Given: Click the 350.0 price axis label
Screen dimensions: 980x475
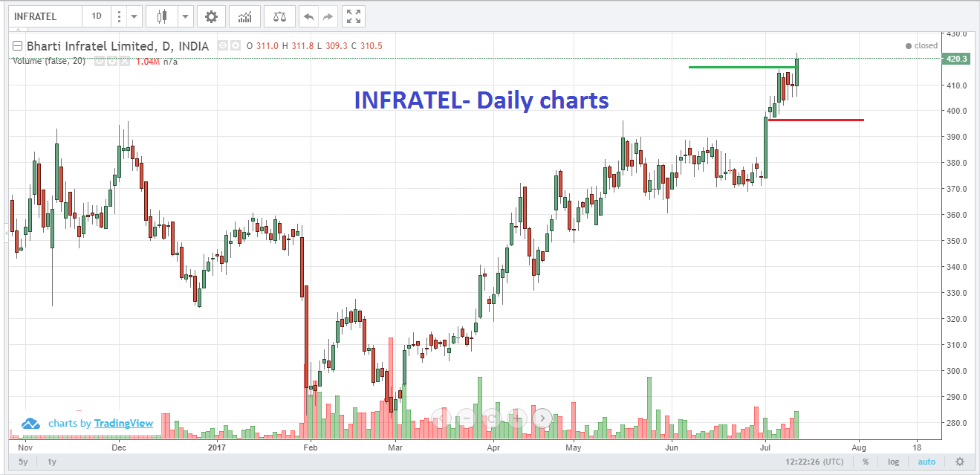Looking at the screenshot, I should (956, 241).
